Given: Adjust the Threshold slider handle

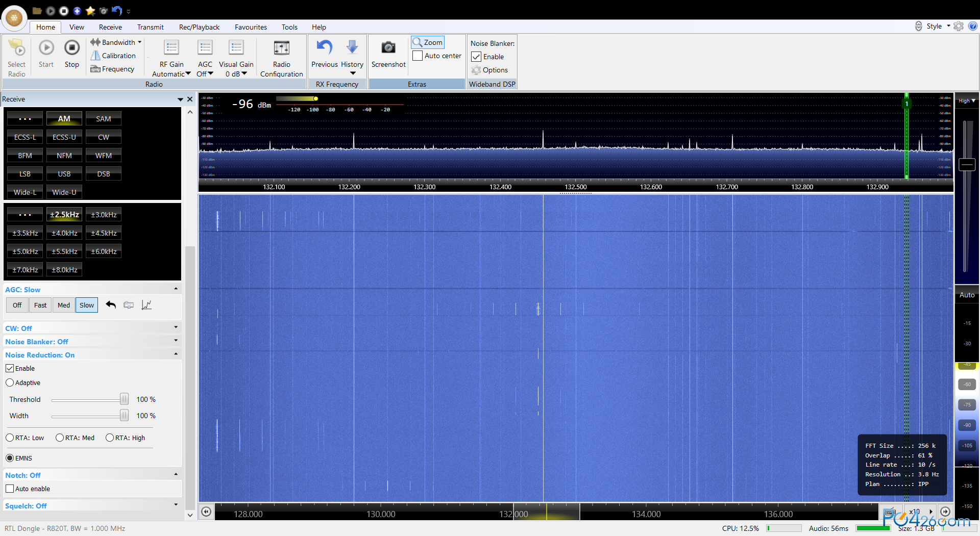Looking at the screenshot, I should 124,399.
